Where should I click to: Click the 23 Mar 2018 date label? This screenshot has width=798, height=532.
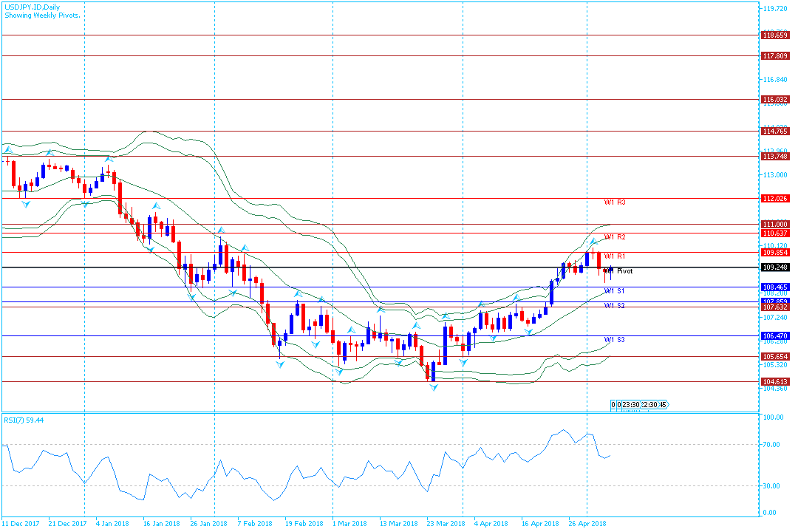tap(447, 524)
